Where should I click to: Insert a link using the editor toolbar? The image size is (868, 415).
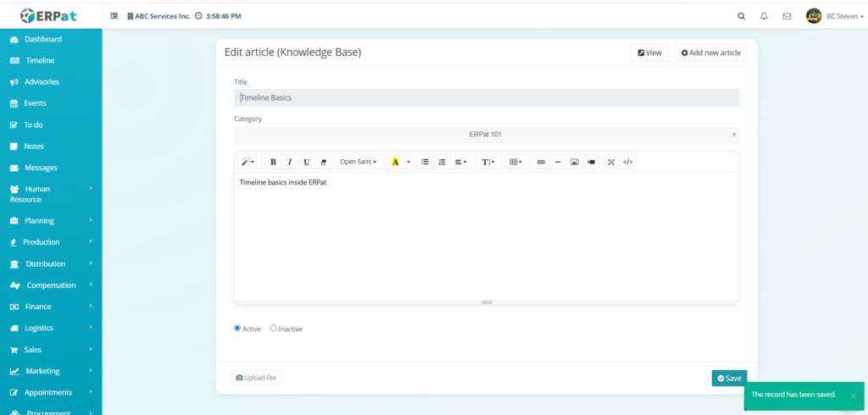pyautogui.click(x=541, y=162)
